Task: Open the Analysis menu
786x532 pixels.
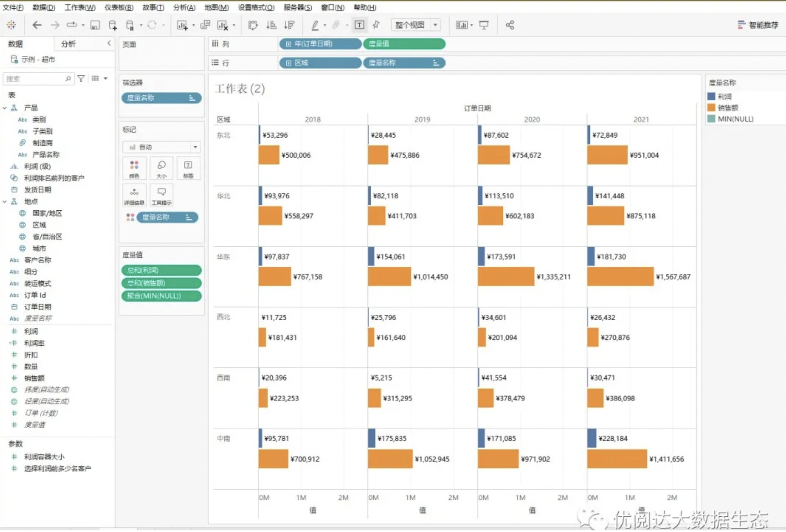Action: point(184,7)
